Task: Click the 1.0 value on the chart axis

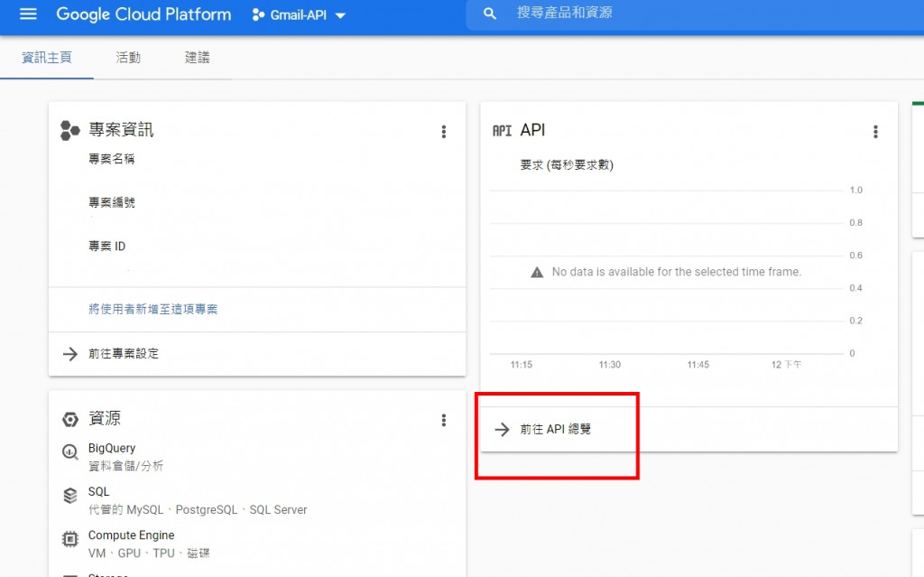Action: tap(855, 190)
